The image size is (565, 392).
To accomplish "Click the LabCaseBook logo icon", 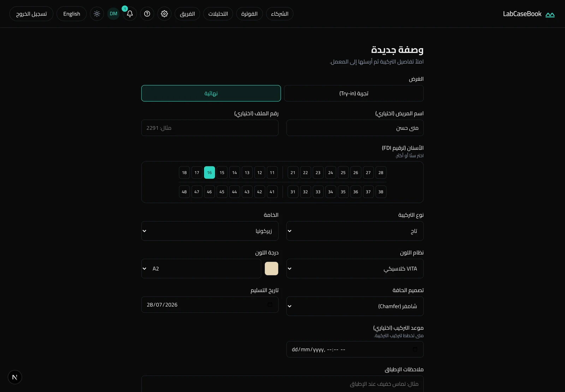I will click(x=550, y=14).
